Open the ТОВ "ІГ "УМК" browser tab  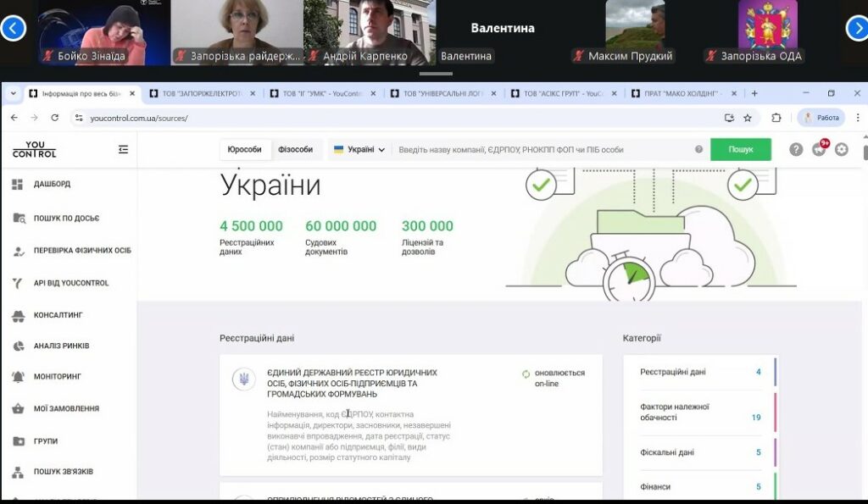(320, 94)
